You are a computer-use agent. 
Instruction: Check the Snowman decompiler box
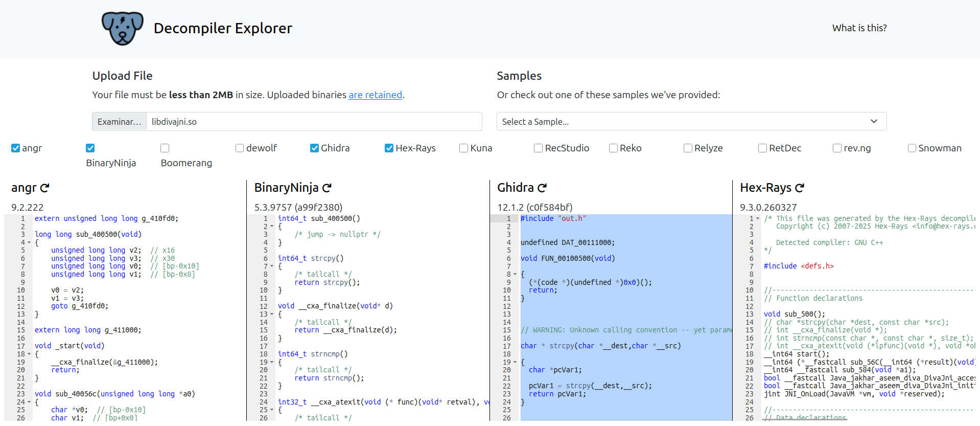tap(912, 148)
